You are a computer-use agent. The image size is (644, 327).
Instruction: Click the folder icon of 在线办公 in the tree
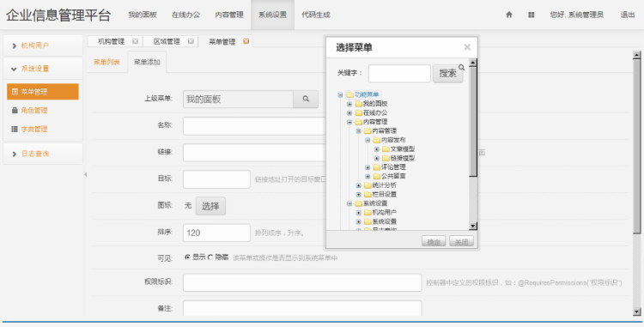pos(359,112)
